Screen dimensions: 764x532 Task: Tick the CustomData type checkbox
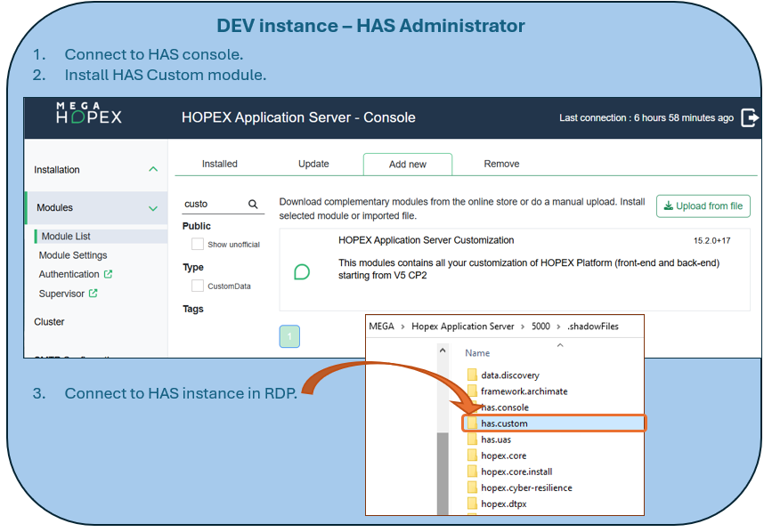tap(198, 286)
